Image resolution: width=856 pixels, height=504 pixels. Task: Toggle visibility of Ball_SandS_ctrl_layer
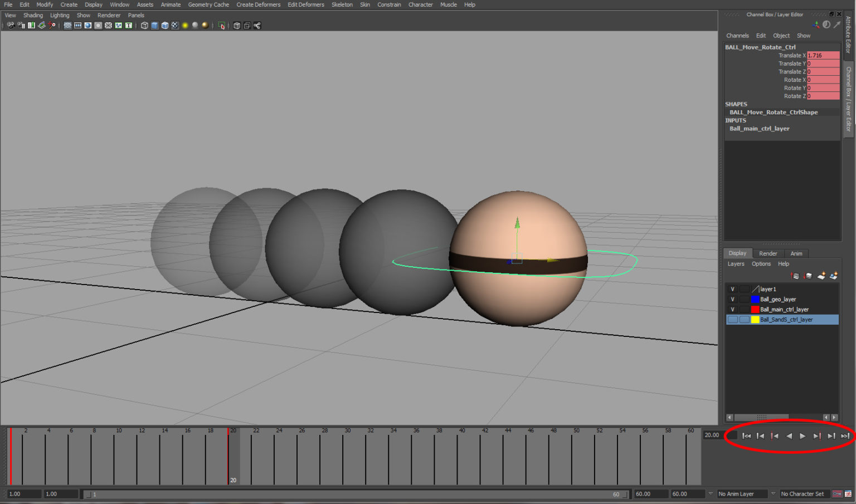pos(733,320)
